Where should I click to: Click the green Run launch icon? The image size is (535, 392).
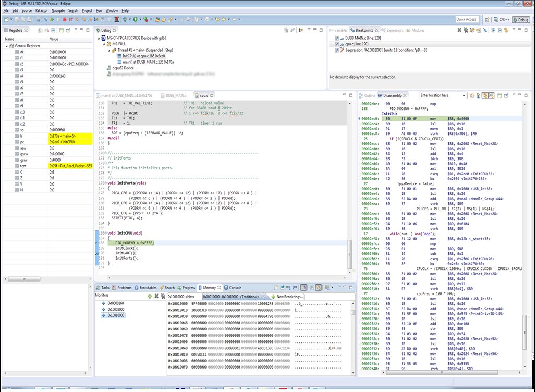(135, 19)
